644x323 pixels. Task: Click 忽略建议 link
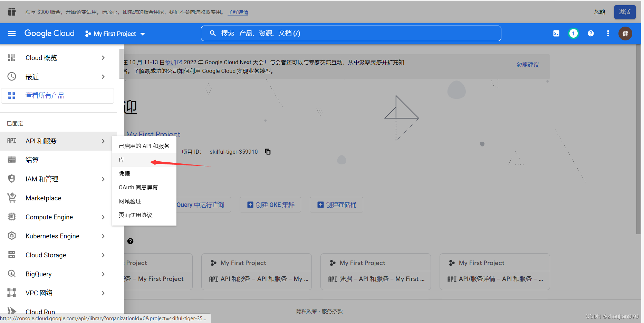[x=528, y=65]
